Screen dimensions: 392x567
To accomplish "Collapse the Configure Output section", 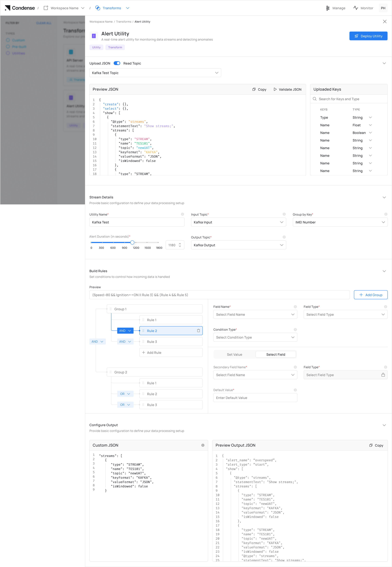I will coord(384,425).
